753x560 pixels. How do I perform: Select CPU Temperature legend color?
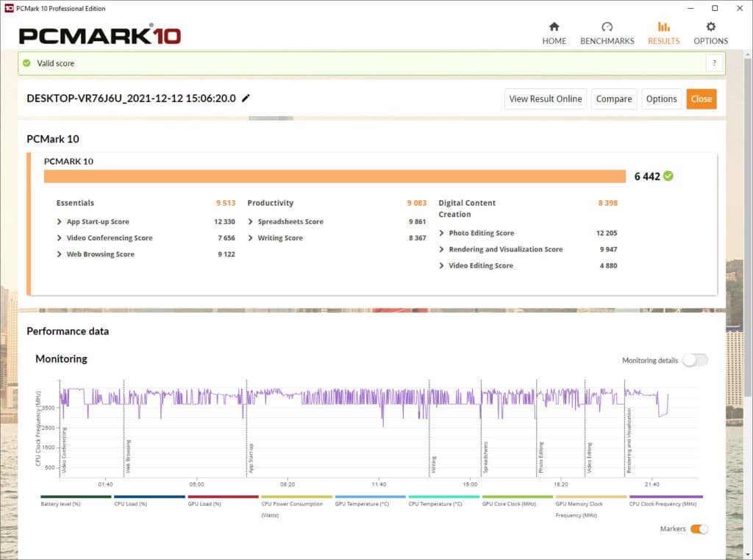[443, 497]
